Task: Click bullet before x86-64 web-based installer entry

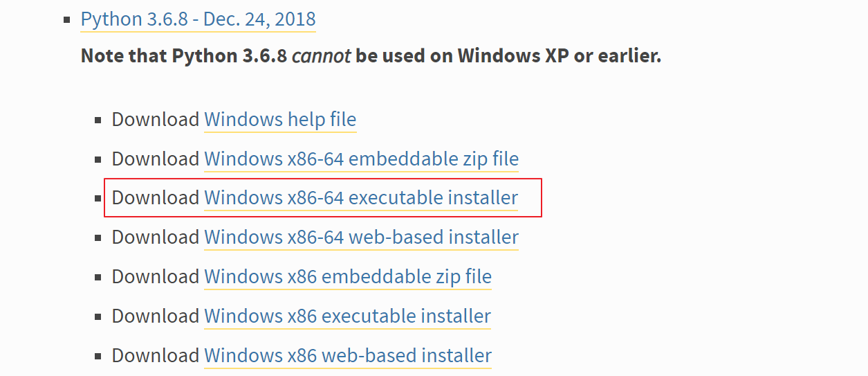Action: click(x=98, y=238)
